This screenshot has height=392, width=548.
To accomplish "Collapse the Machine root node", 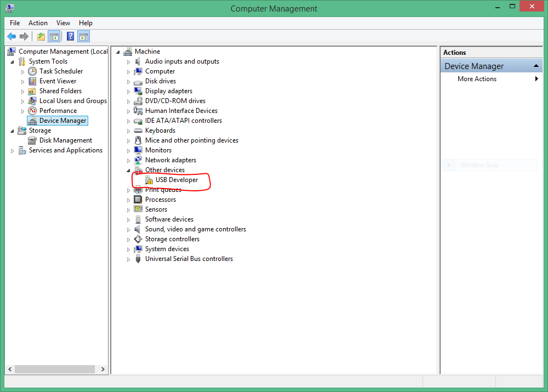I will [118, 52].
